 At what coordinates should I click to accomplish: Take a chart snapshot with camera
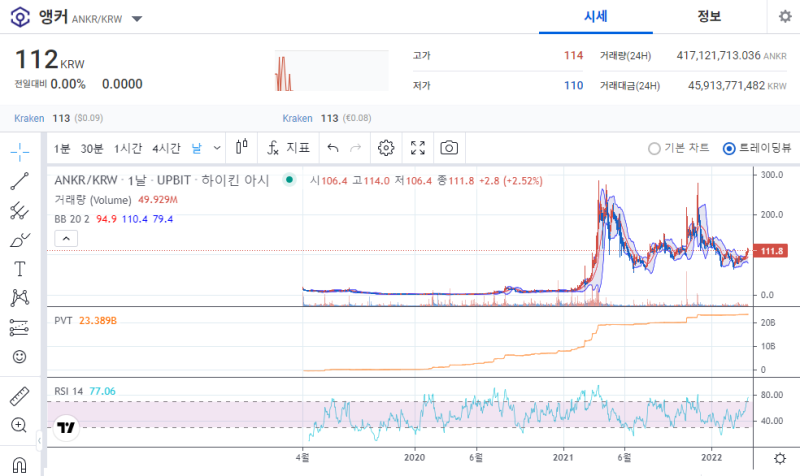pyautogui.click(x=449, y=148)
